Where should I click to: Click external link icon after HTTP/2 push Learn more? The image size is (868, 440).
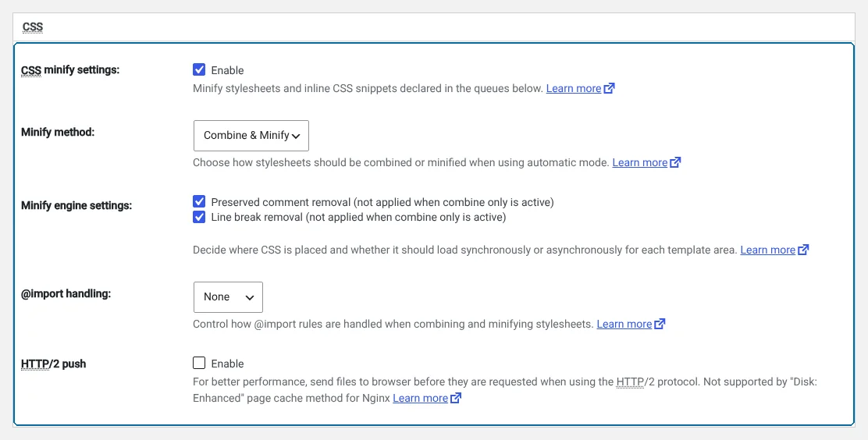456,399
